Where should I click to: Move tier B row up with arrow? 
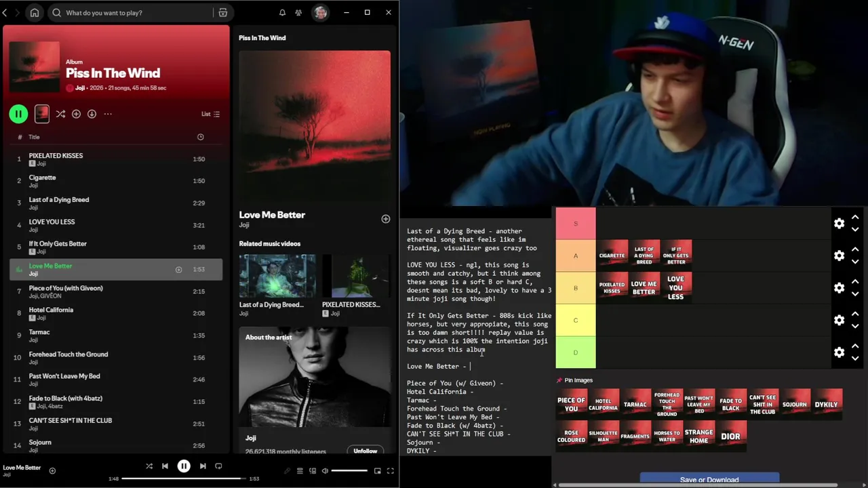click(x=855, y=282)
